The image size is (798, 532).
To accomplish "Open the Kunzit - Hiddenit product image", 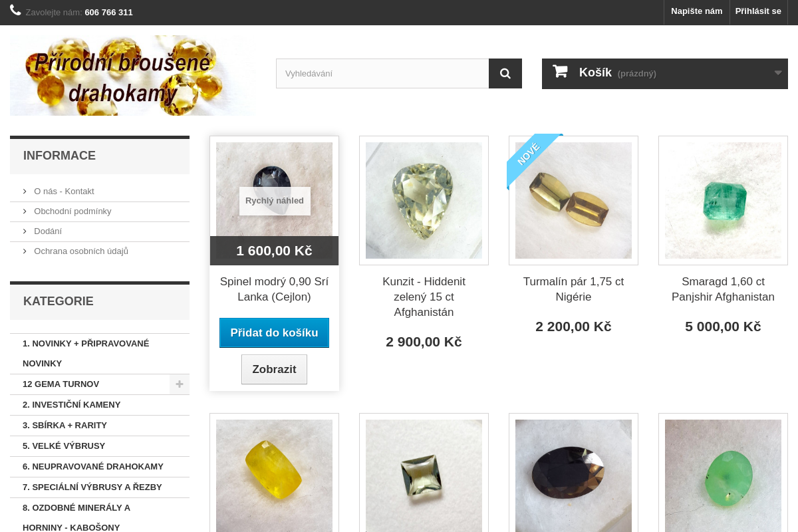I will tap(424, 200).
